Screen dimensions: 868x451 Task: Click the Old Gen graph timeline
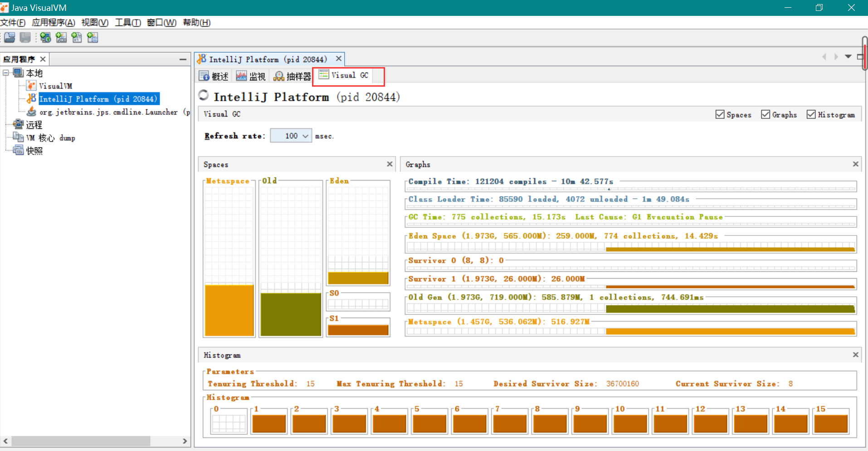(631, 308)
